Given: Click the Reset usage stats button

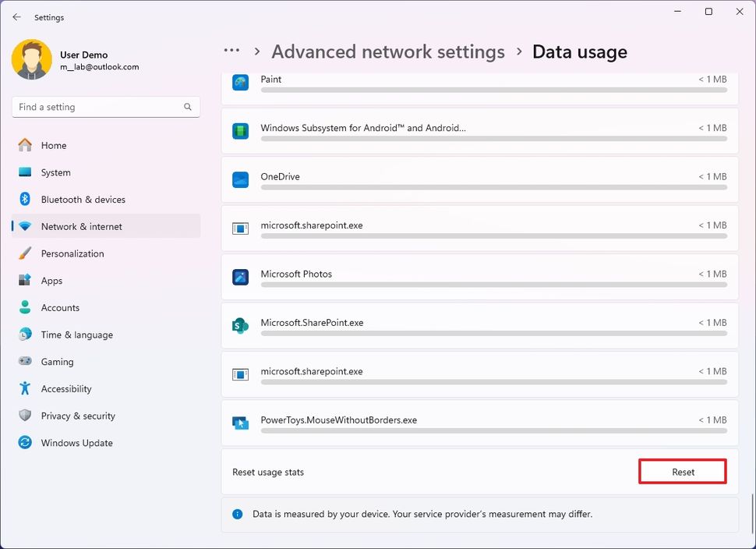Looking at the screenshot, I should (x=682, y=472).
